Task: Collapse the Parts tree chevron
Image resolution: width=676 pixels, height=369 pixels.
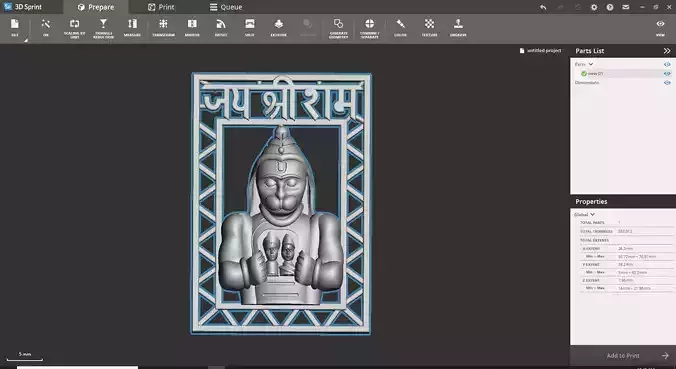Action: click(591, 64)
